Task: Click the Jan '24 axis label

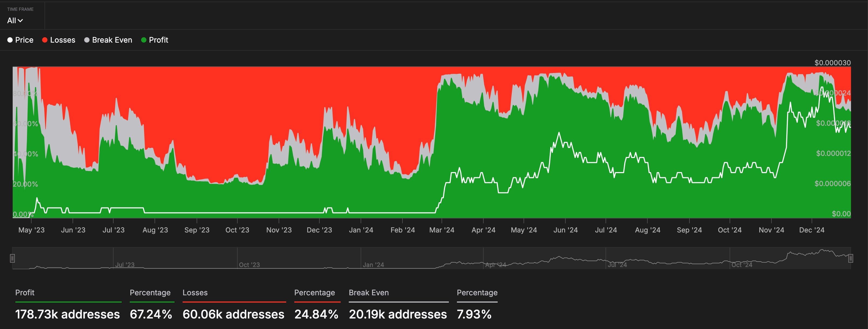Action: coord(361,230)
